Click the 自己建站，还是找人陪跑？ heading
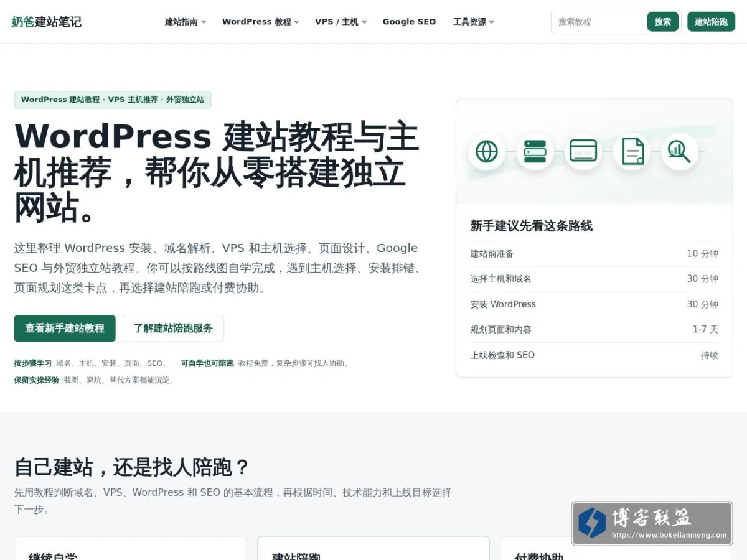The image size is (747, 560). [132, 467]
